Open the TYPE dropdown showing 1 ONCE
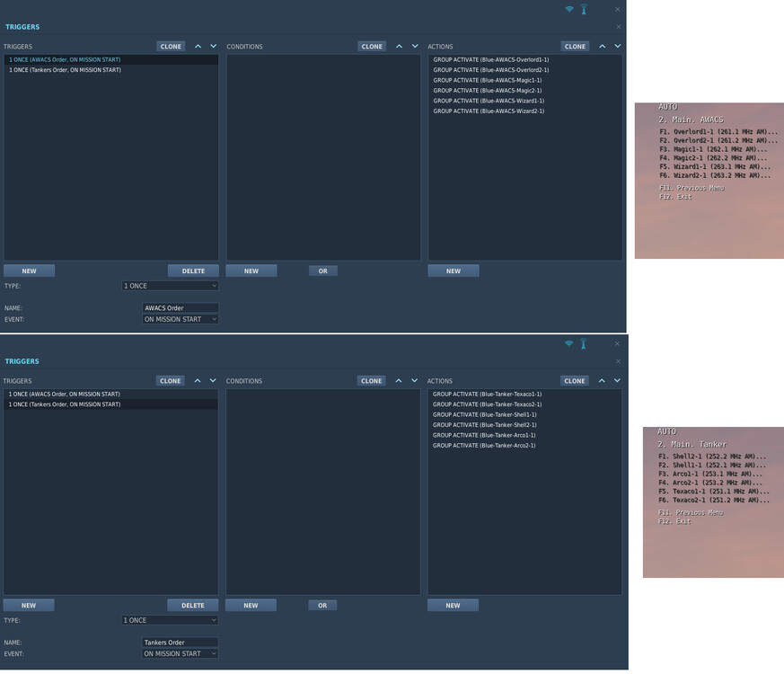 click(x=170, y=285)
